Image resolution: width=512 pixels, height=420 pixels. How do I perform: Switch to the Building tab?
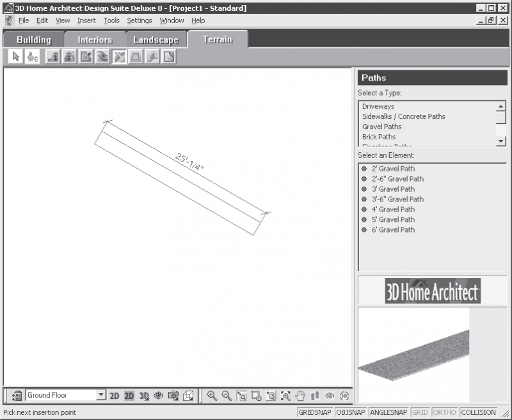34,40
